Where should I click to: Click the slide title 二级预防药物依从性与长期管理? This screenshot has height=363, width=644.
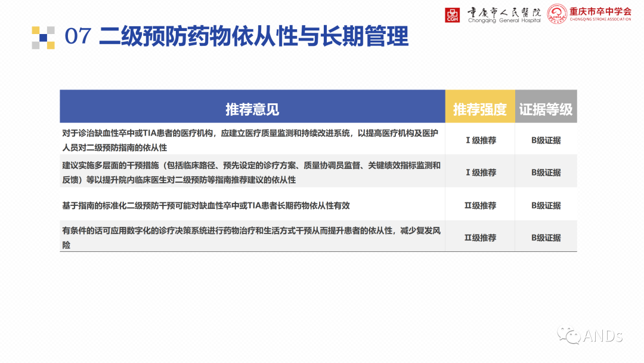pyautogui.click(x=253, y=36)
